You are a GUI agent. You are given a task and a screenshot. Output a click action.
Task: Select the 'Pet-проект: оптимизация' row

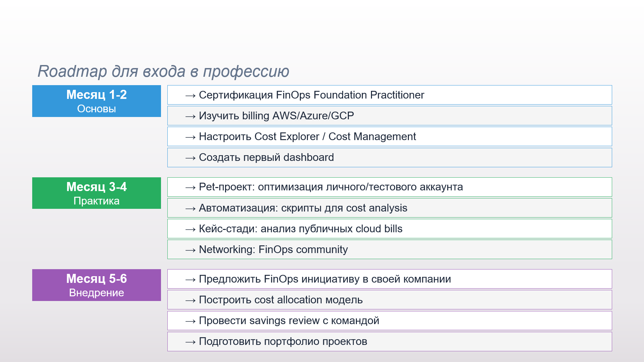click(x=330, y=187)
